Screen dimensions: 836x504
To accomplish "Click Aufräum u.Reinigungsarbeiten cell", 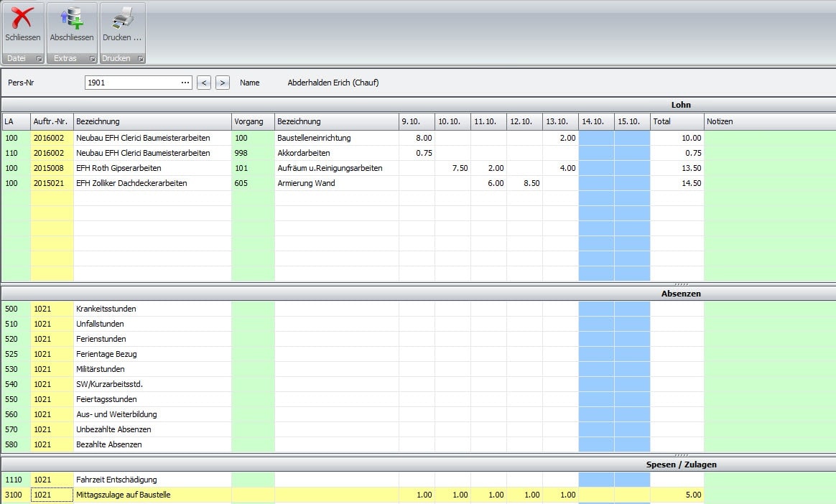I will pyautogui.click(x=336, y=168).
